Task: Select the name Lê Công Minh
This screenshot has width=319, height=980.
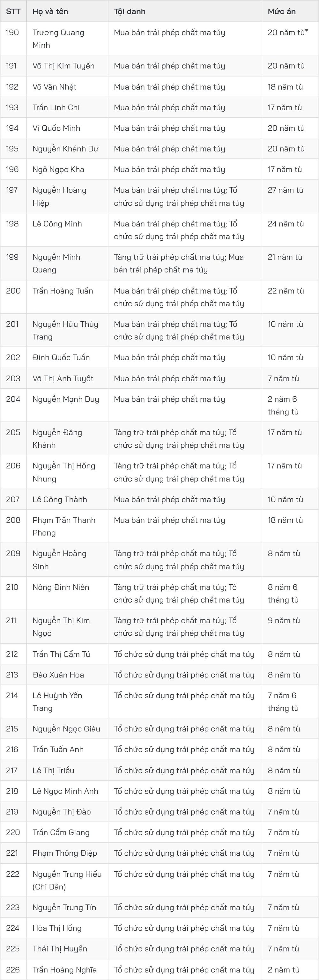Action: point(57,224)
